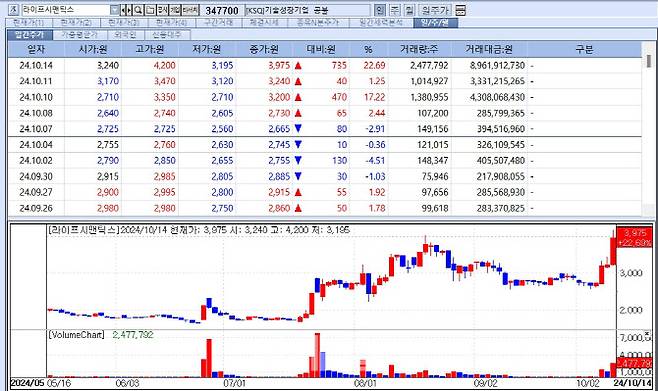This screenshot has height=391, width=658.
Task: Switch to 구간거래 tab
Action: (x=219, y=23)
